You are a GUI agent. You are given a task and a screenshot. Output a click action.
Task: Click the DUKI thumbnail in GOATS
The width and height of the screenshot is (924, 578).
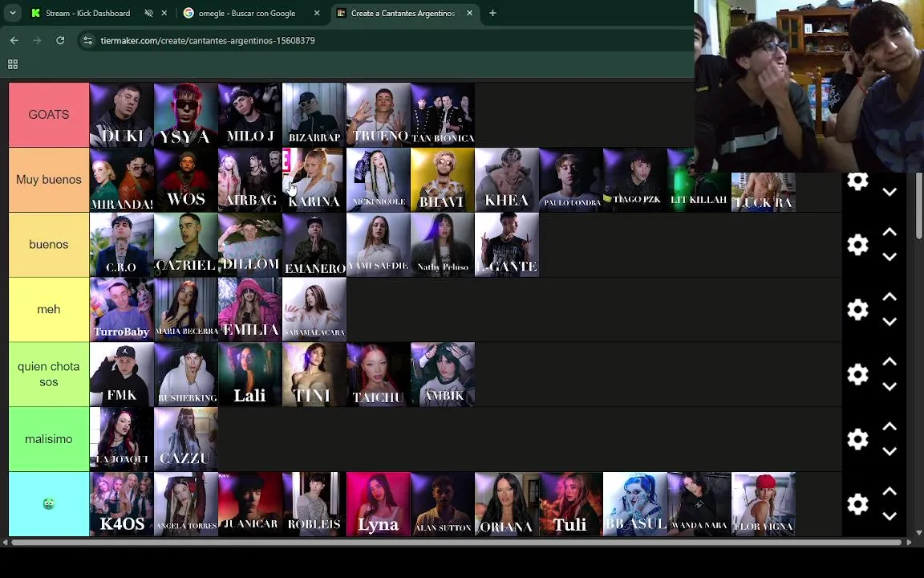121,115
